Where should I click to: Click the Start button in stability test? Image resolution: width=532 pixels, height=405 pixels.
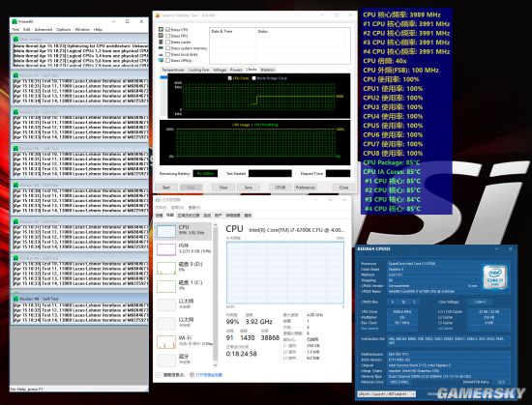point(166,188)
